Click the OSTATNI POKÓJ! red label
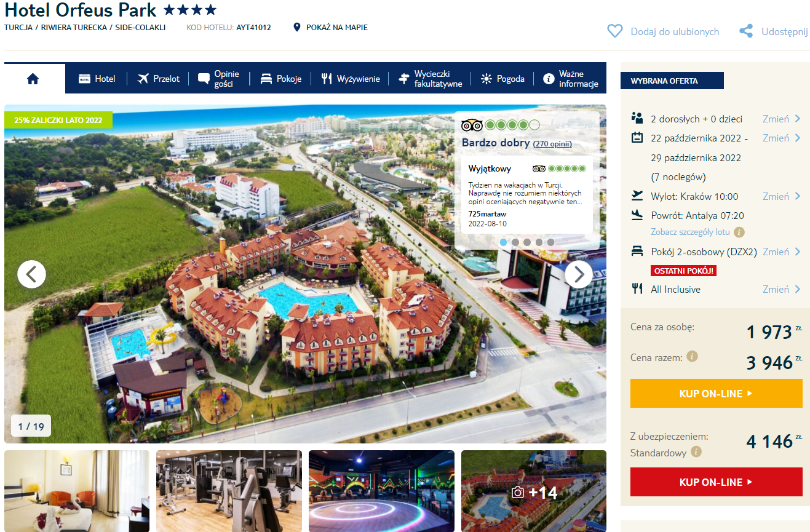Image resolution: width=810 pixels, height=532 pixels. click(683, 271)
